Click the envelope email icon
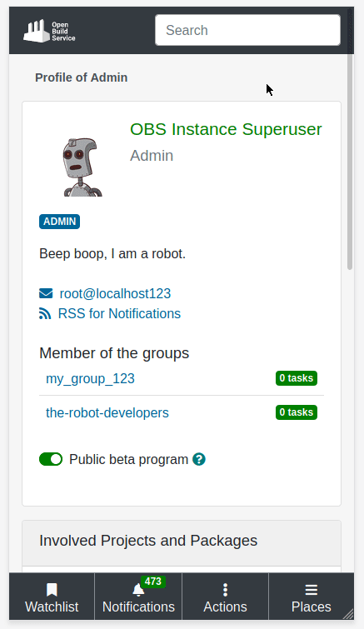This screenshot has height=629, width=364. tap(46, 293)
